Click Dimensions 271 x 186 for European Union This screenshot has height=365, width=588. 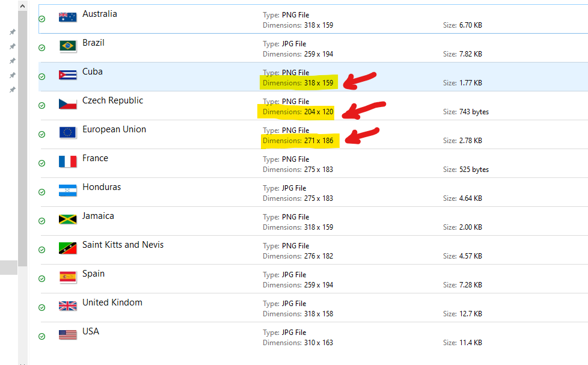pyautogui.click(x=298, y=141)
